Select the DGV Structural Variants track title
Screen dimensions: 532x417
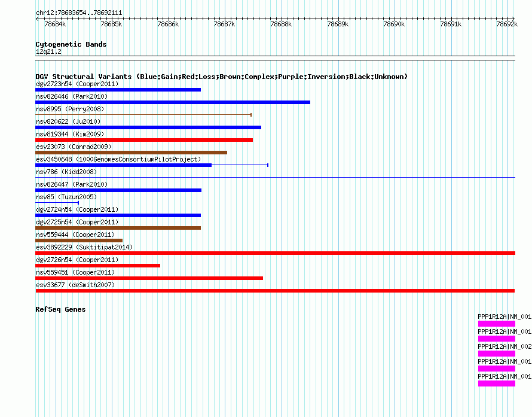222,77
